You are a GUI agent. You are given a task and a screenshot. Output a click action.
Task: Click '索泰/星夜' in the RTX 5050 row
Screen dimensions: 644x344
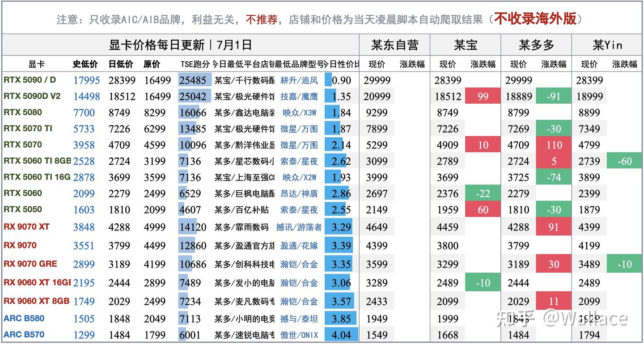(299, 210)
